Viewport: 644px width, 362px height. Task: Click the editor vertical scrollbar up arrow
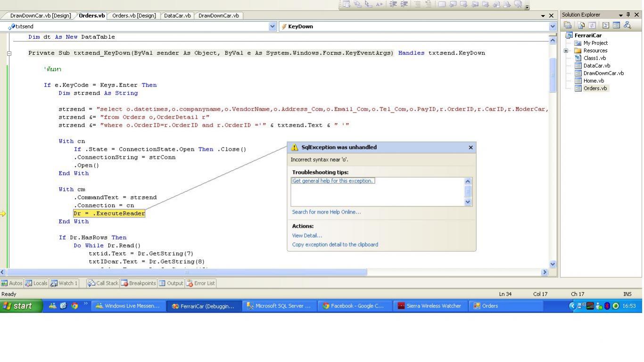pos(553,40)
